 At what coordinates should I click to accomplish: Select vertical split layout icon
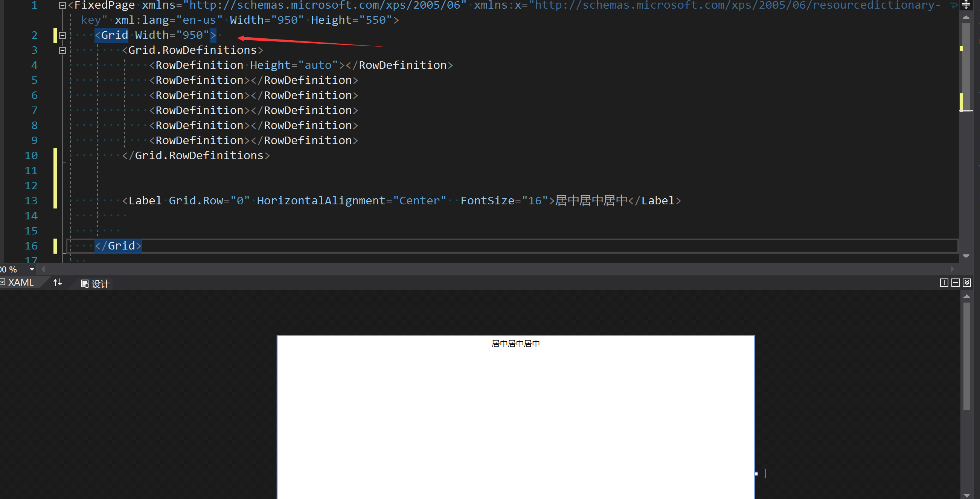click(944, 283)
